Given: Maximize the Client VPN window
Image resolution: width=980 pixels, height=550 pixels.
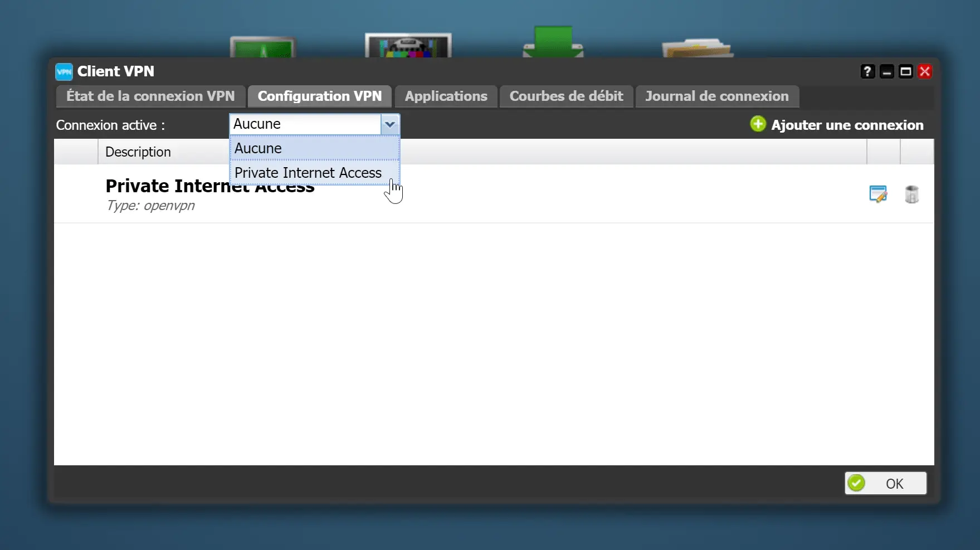Looking at the screenshot, I should (906, 71).
